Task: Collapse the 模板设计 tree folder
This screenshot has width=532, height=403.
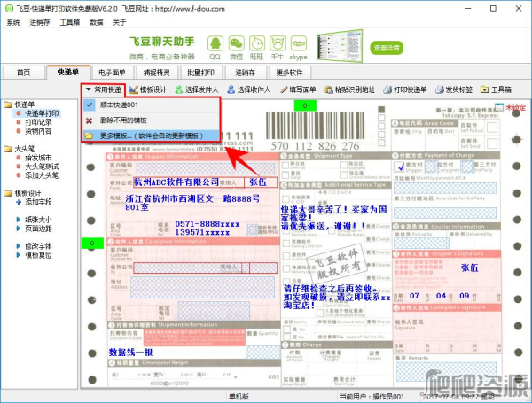Action: click(x=8, y=193)
